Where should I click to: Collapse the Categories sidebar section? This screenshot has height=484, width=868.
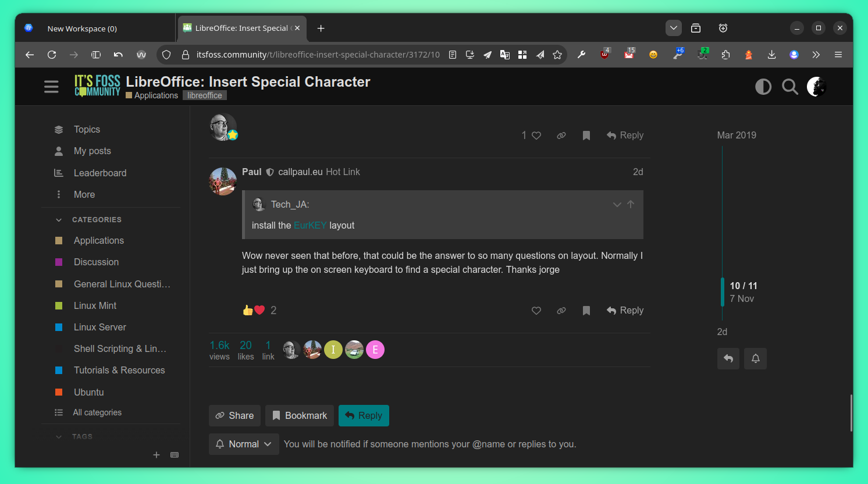(x=59, y=220)
